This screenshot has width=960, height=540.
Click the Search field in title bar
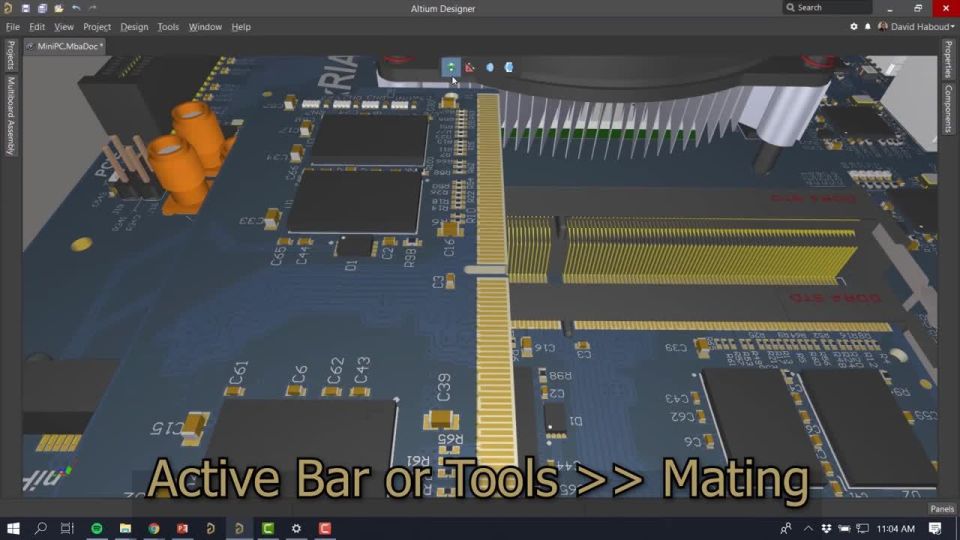827,7
